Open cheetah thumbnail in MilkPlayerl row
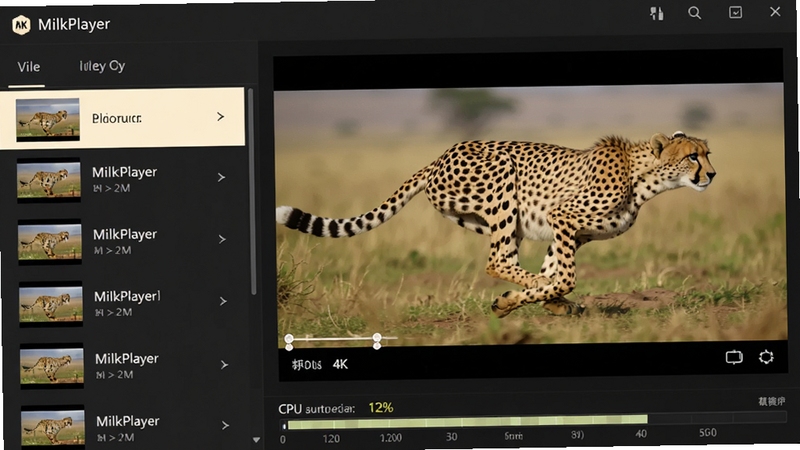Image resolution: width=800 pixels, height=450 pixels. pyautogui.click(x=51, y=304)
